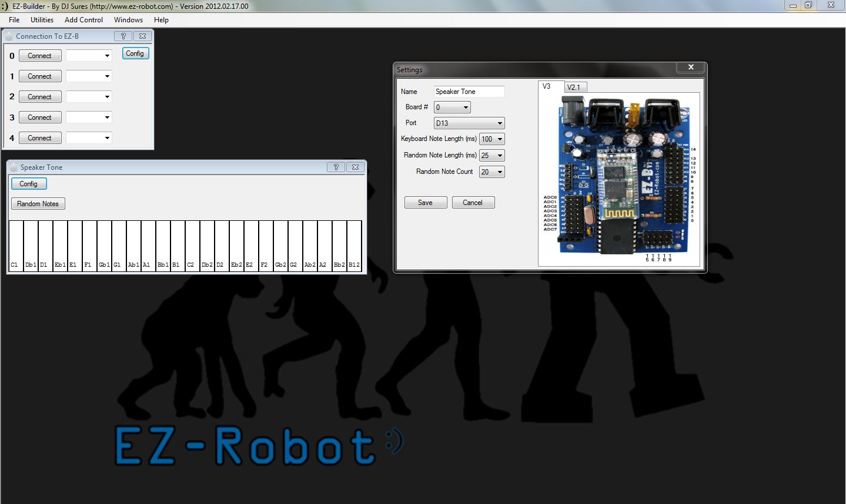Image resolution: width=846 pixels, height=504 pixels.
Task: Play the G2 piano key
Action: coord(295,246)
